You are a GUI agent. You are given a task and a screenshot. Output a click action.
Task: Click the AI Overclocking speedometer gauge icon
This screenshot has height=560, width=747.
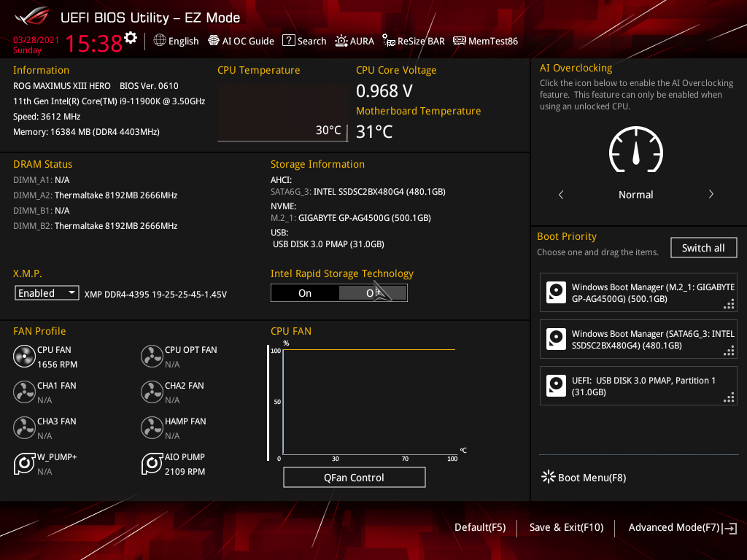[x=636, y=149]
